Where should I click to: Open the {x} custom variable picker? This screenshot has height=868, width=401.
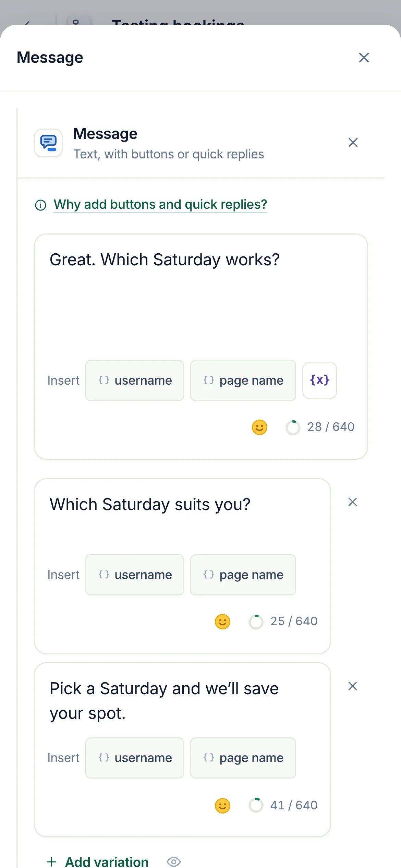click(320, 381)
